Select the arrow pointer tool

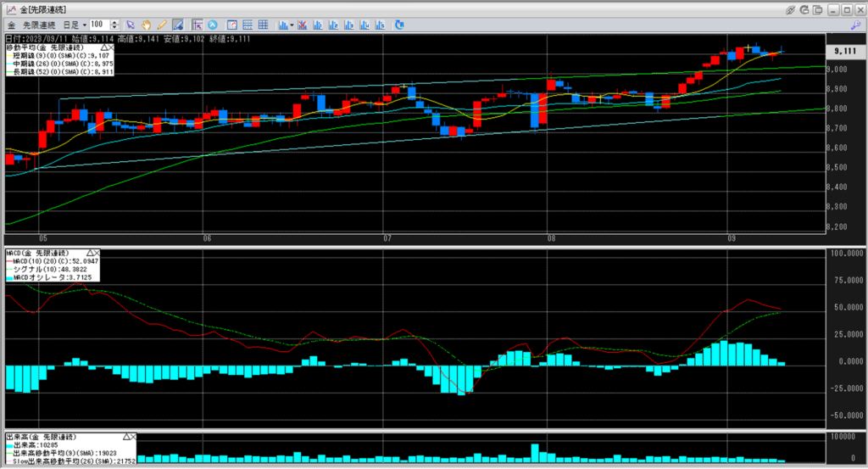point(131,25)
